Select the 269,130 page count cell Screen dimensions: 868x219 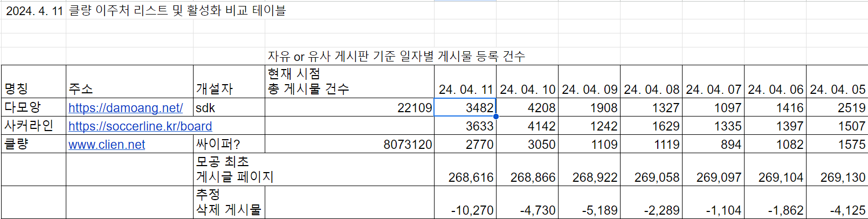(837, 170)
